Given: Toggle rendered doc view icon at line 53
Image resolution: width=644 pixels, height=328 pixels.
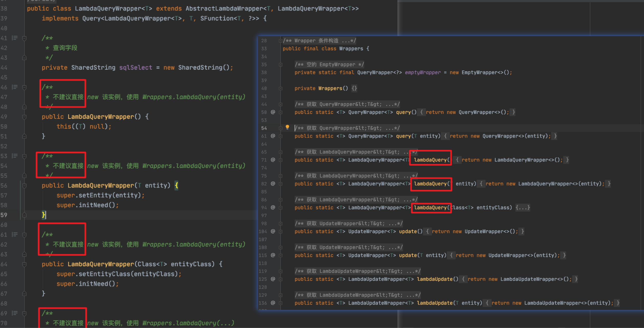Looking at the screenshot, I should click(15, 156).
